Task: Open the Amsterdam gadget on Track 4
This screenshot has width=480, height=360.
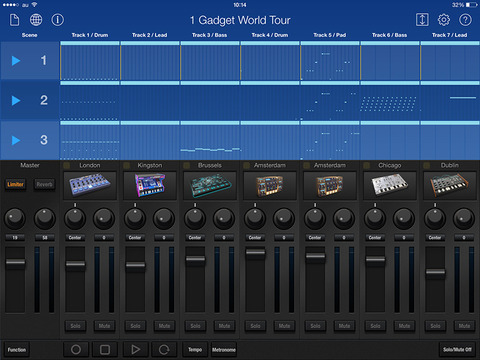Action: [x=270, y=186]
